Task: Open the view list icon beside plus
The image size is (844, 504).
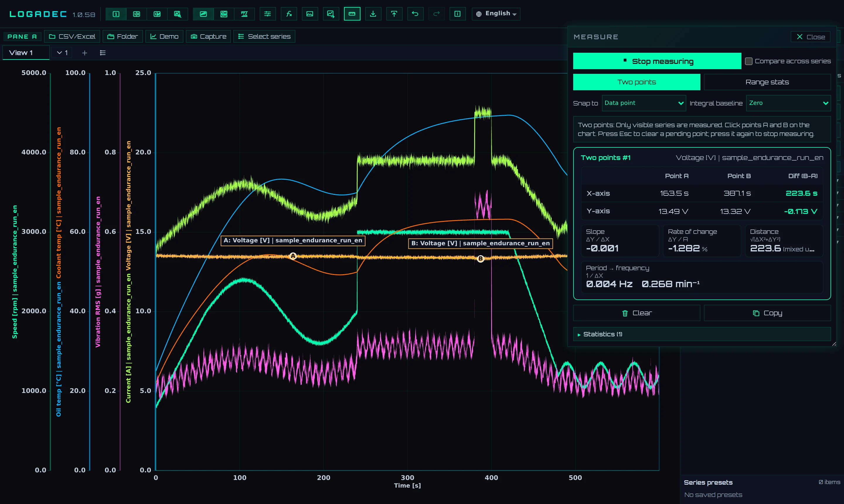Action: point(103,53)
